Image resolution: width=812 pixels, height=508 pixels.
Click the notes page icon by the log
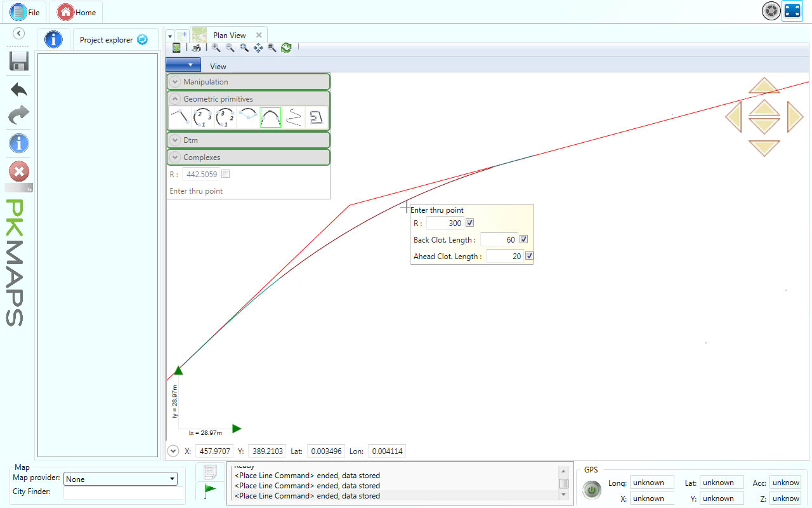(210, 472)
